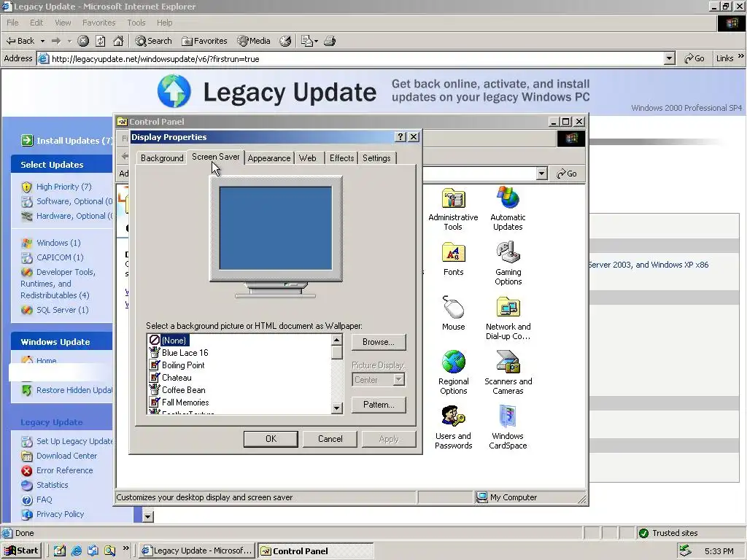Click Favorites button in IE toolbar
The image size is (747, 560).
[x=204, y=41]
